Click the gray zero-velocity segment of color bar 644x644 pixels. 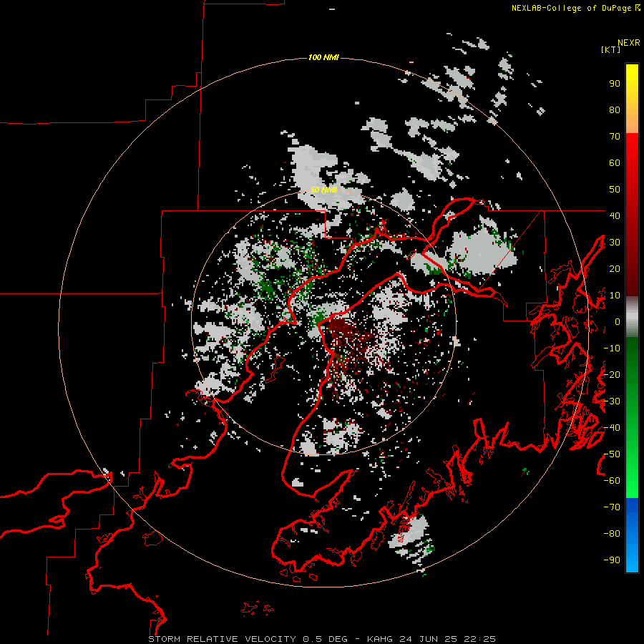(x=632, y=317)
